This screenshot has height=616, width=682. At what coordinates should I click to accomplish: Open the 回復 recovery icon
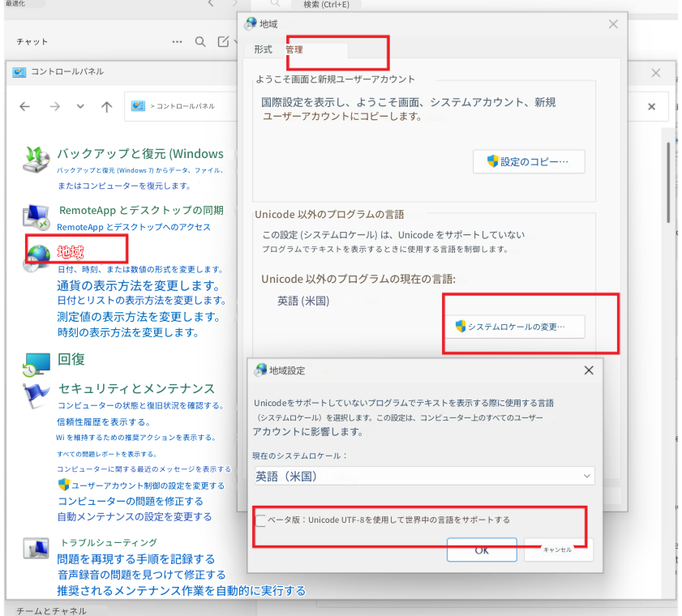tap(36, 364)
